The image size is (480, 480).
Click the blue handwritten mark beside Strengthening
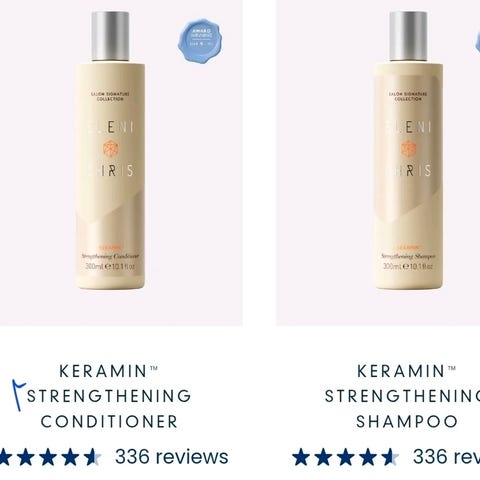(x=18, y=395)
